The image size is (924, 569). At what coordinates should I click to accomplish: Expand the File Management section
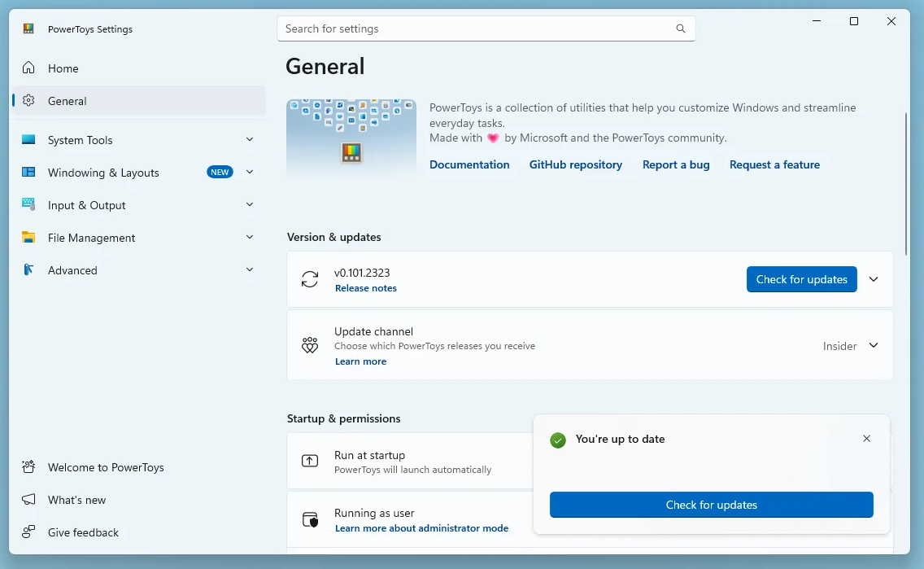(249, 236)
